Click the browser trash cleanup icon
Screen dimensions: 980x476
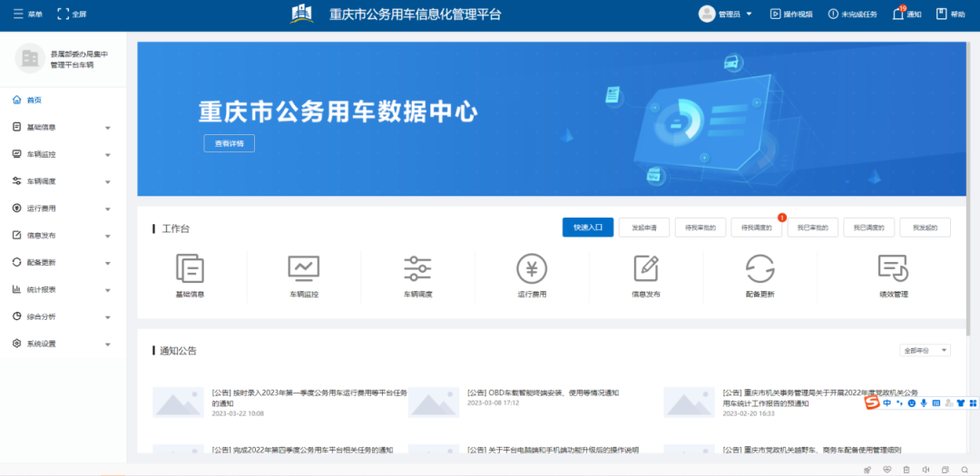pyautogui.click(x=906, y=470)
